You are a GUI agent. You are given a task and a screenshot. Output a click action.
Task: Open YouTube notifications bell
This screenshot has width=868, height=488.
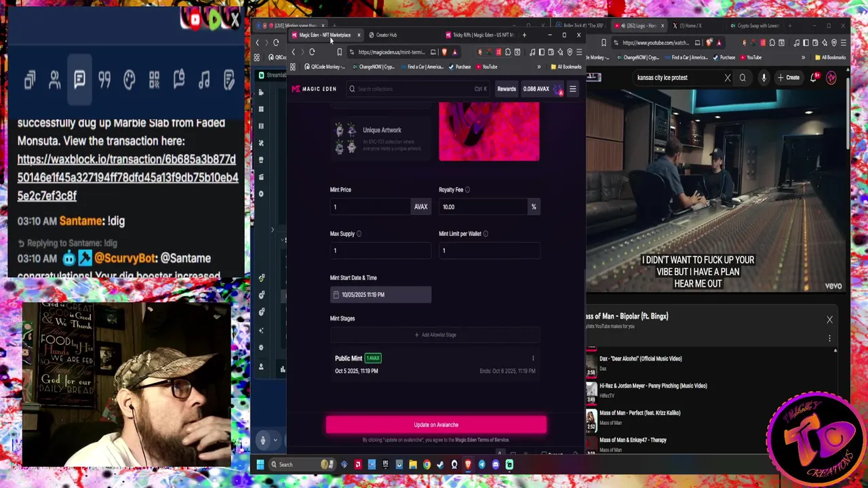[x=814, y=78]
